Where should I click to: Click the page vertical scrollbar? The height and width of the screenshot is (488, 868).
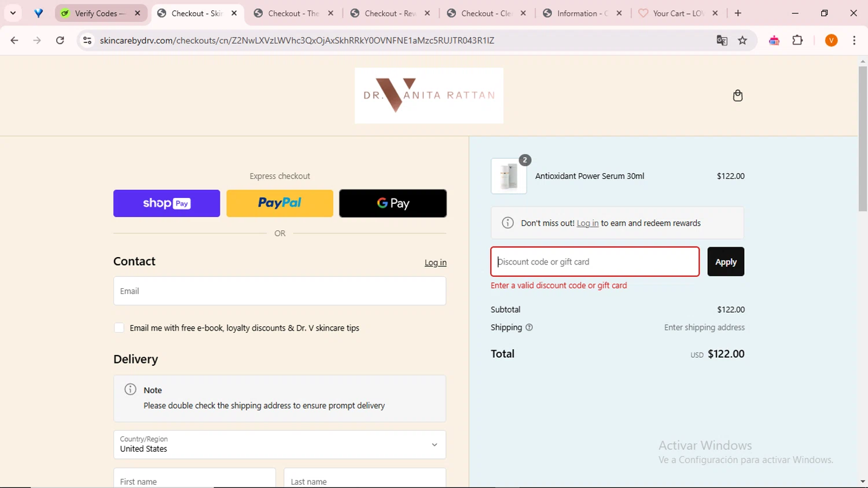[863, 139]
